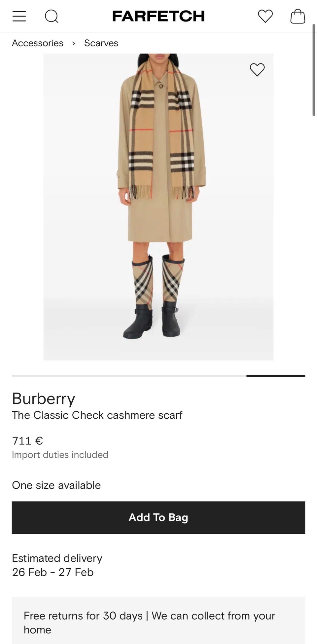Image resolution: width=317 pixels, height=644 pixels.
Task: Go to Accessories breadcrumb
Action: click(38, 43)
